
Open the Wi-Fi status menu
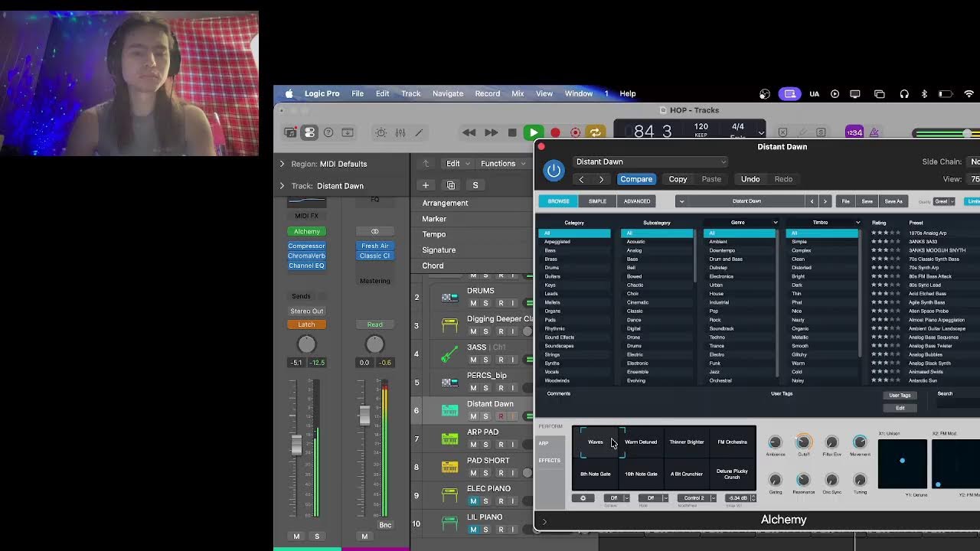point(969,93)
